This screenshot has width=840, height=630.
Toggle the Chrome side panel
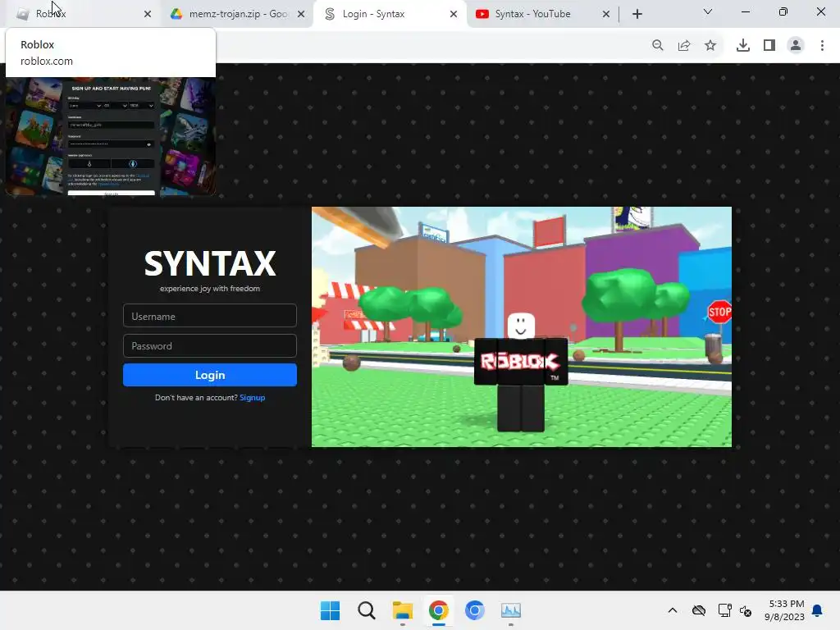point(769,46)
